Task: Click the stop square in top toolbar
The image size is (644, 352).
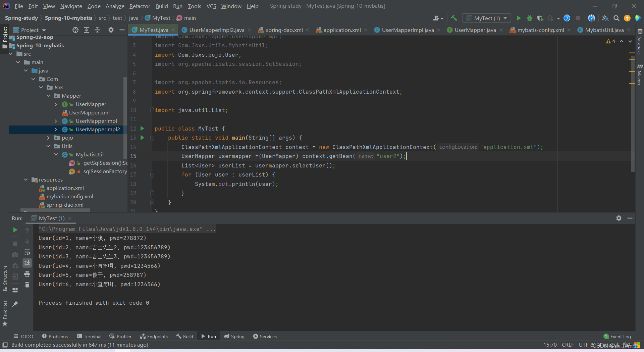Action: pyautogui.click(x=578, y=18)
